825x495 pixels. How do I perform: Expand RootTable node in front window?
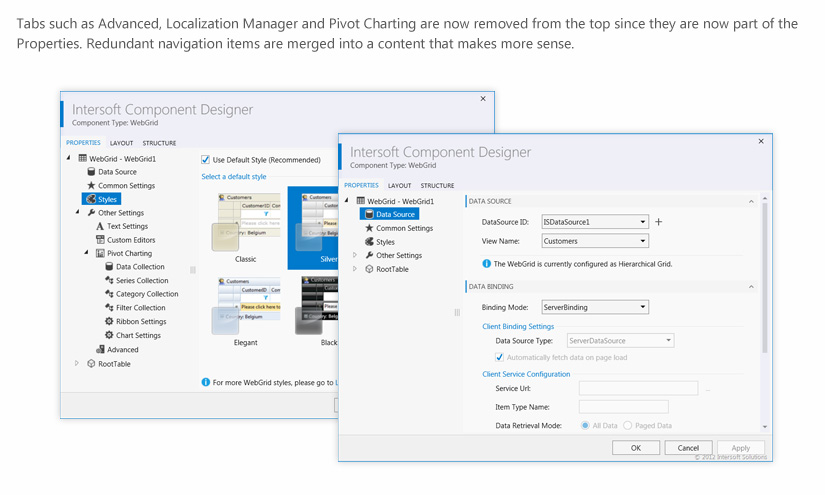click(355, 269)
